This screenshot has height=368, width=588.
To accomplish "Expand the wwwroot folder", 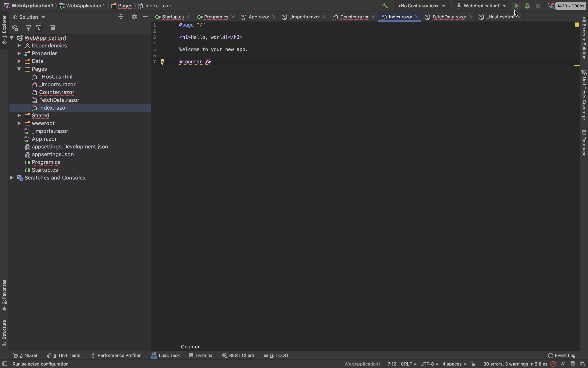I will [x=19, y=123].
